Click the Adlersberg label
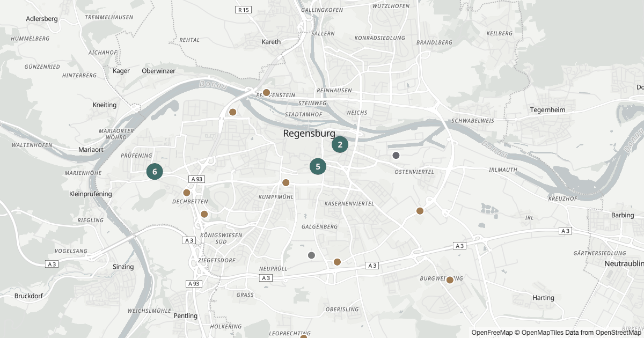The height and width of the screenshot is (338, 644). tap(42, 19)
